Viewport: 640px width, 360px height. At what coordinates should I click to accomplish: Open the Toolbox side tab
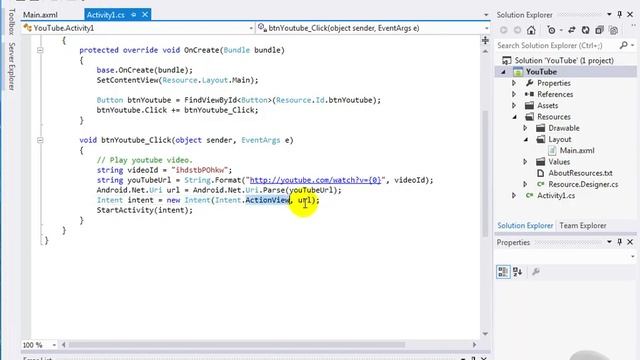12,22
